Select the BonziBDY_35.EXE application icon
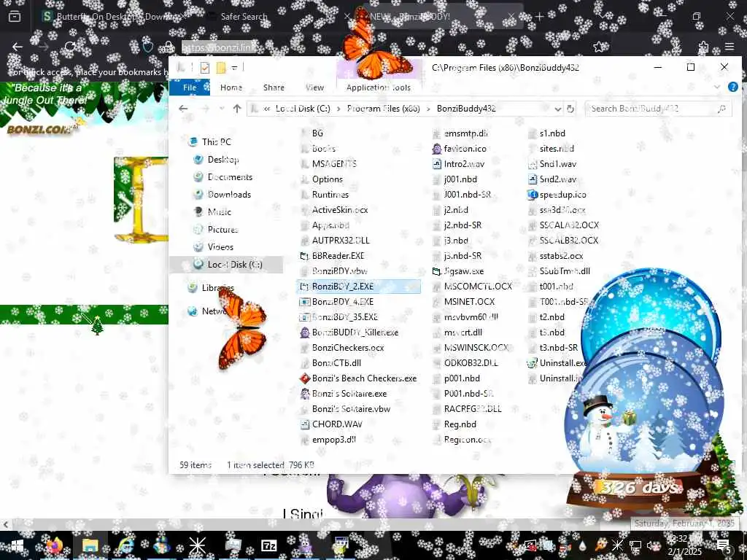The image size is (747, 560). point(305,316)
